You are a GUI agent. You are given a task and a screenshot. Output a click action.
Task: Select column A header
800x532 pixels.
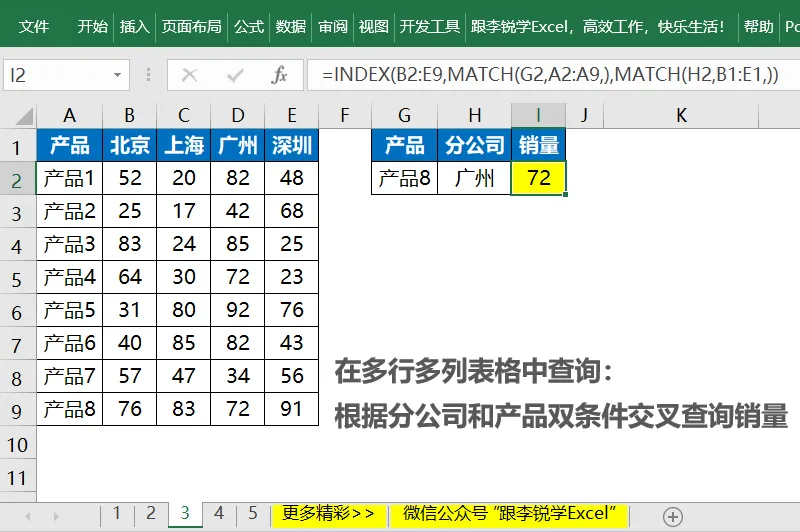pyautogui.click(x=69, y=116)
